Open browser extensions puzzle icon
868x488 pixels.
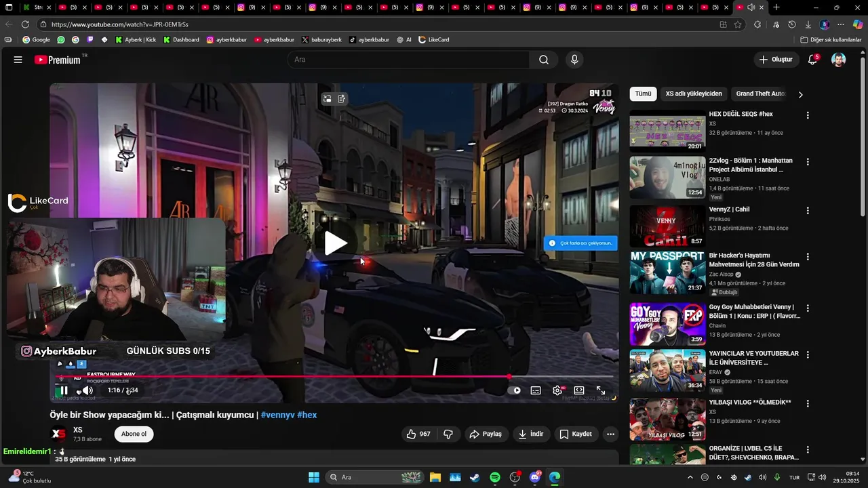[x=758, y=24]
